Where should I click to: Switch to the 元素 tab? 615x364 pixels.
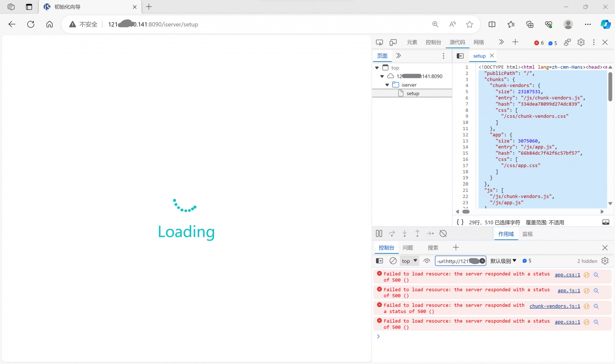click(412, 42)
